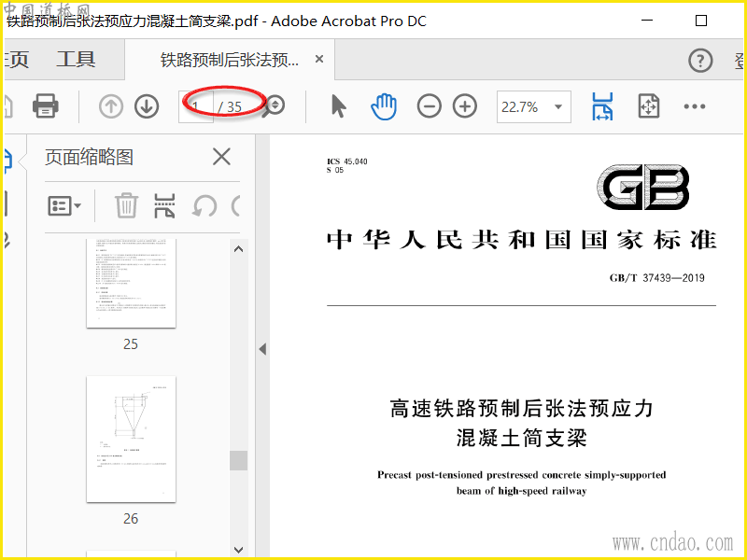
Task: Click the title 混凝土简支梁 text
Action: click(x=522, y=438)
